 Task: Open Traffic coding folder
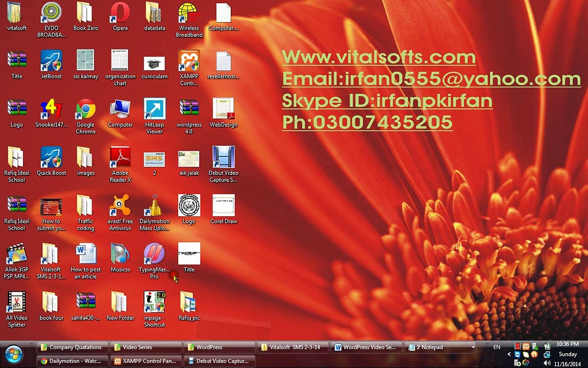click(86, 213)
